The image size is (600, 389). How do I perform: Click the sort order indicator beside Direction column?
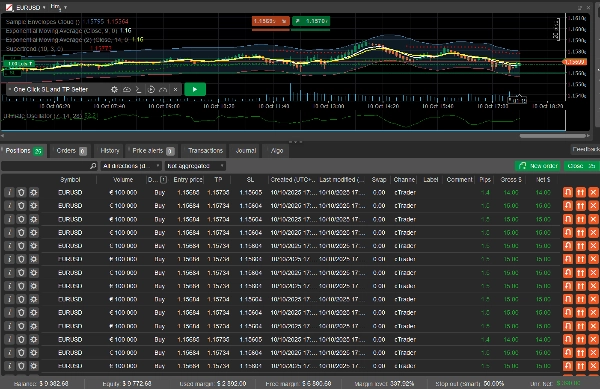163,180
